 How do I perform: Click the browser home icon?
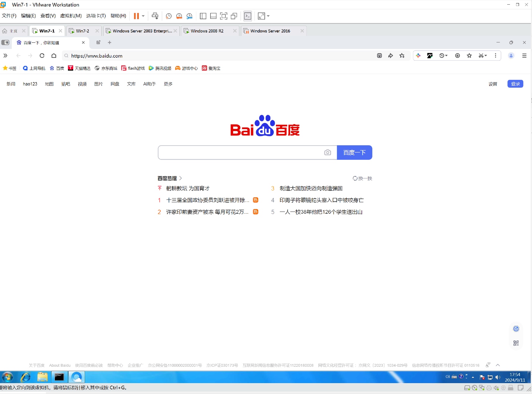click(x=54, y=56)
